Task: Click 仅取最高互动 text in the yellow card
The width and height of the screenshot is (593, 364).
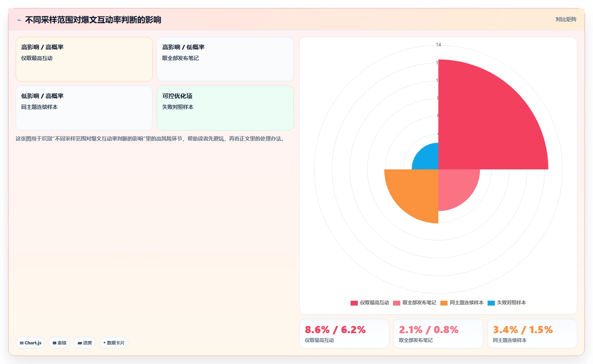Action: [37, 58]
